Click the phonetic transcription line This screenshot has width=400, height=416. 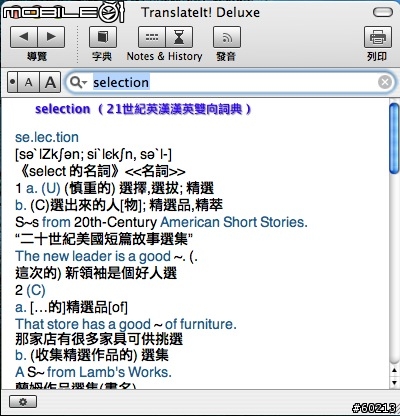[x=93, y=154]
